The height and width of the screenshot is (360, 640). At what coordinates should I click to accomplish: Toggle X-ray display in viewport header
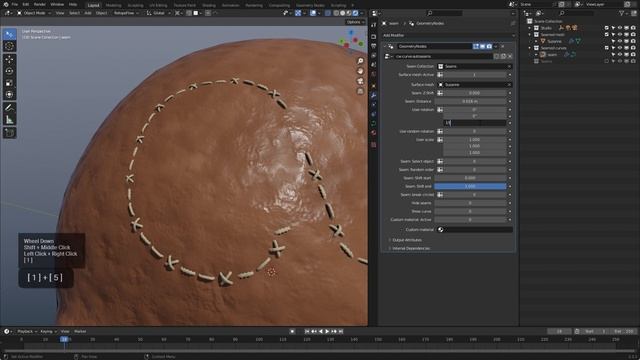click(328, 13)
